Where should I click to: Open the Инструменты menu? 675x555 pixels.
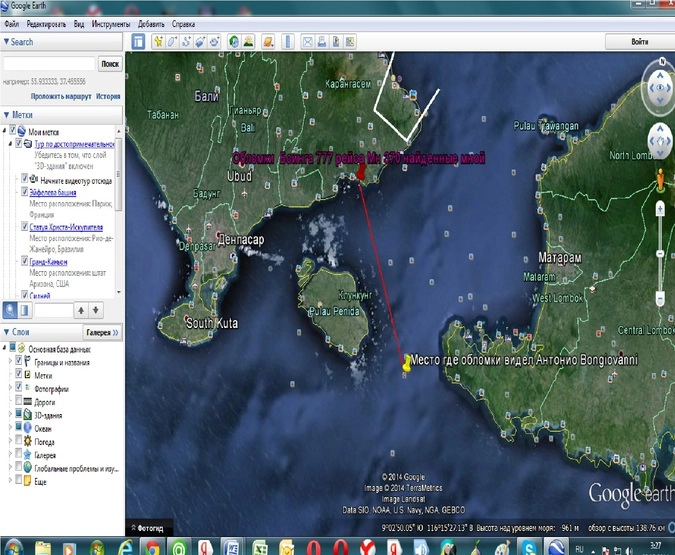109,22
